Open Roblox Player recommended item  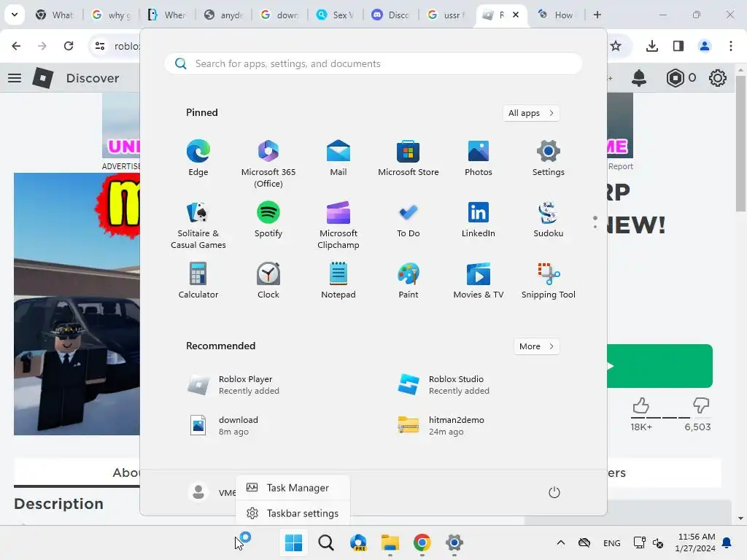233,385
